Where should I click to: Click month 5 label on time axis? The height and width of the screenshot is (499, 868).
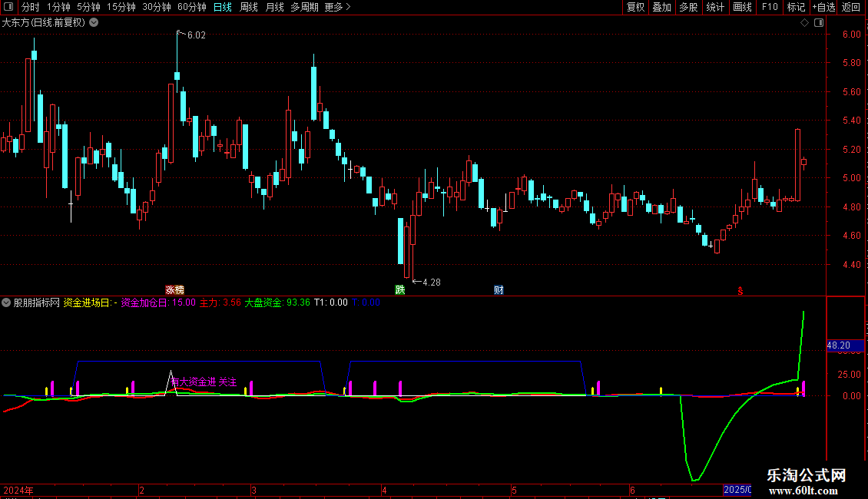pos(514,490)
